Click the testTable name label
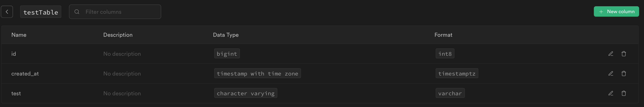This screenshot has height=107, width=644. 40,12
